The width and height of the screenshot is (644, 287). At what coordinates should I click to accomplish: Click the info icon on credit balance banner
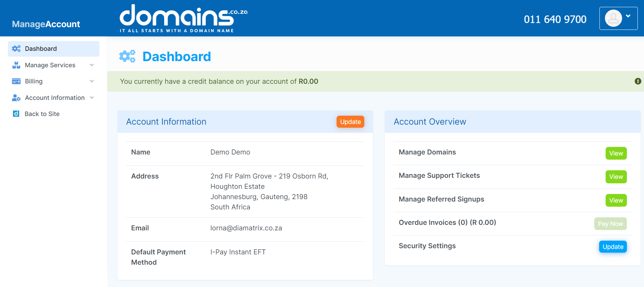(x=637, y=81)
